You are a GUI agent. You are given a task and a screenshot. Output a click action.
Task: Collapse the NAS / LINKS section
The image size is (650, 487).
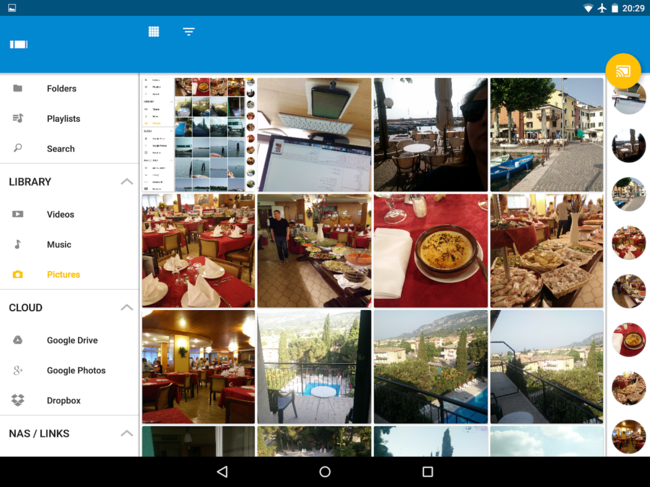click(x=127, y=433)
